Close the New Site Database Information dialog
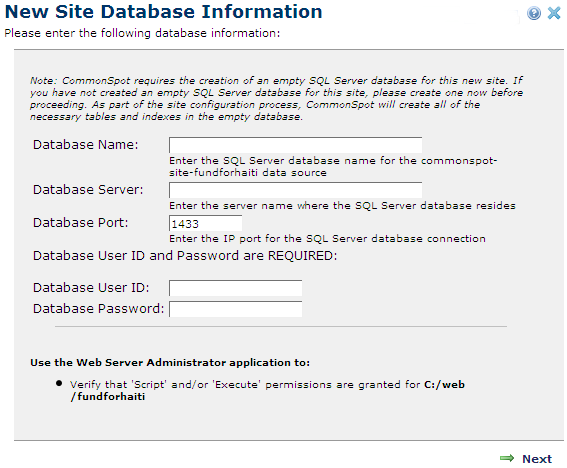Viewport: 567px width, 468px height. click(554, 13)
